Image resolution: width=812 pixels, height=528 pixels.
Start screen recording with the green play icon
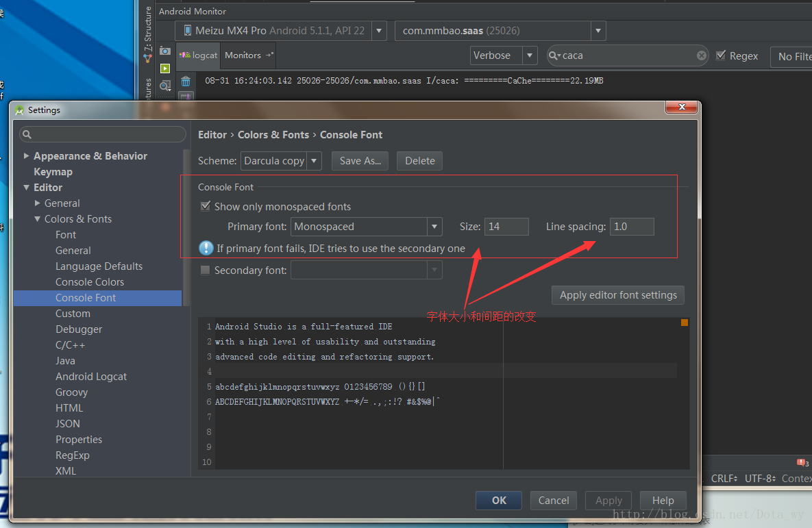(165, 68)
